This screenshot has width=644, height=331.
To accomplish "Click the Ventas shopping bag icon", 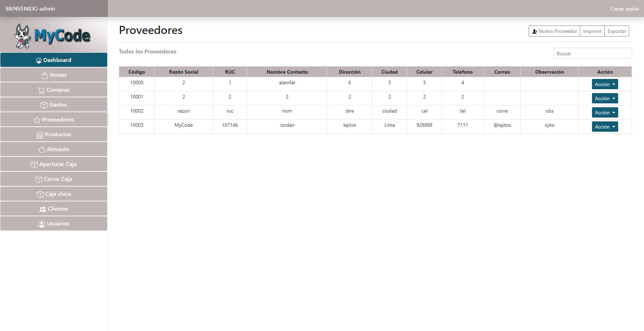I will [45, 75].
